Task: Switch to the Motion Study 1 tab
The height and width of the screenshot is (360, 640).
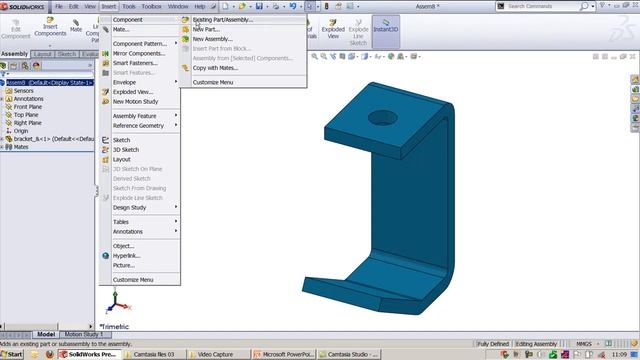Action: (x=84, y=334)
